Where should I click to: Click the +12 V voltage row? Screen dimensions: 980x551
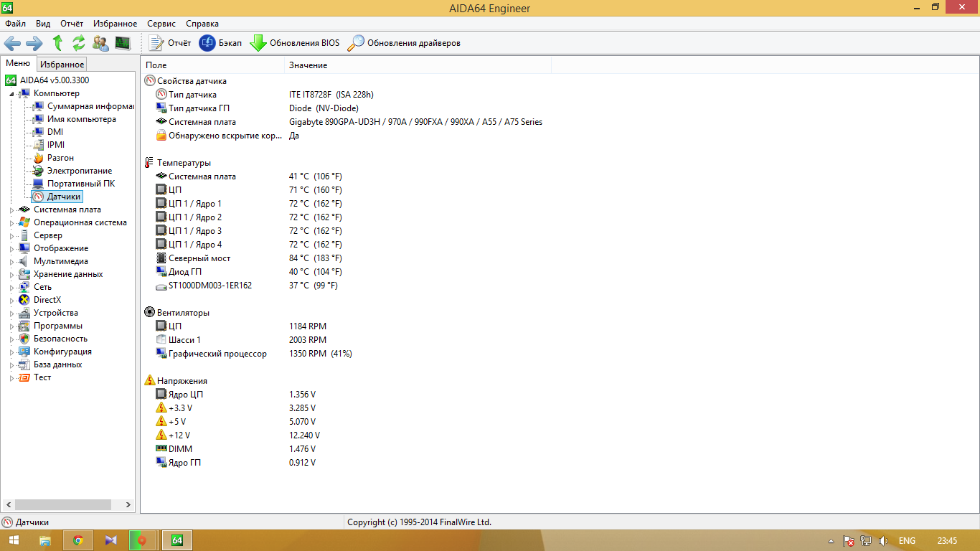click(x=237, y=435)
